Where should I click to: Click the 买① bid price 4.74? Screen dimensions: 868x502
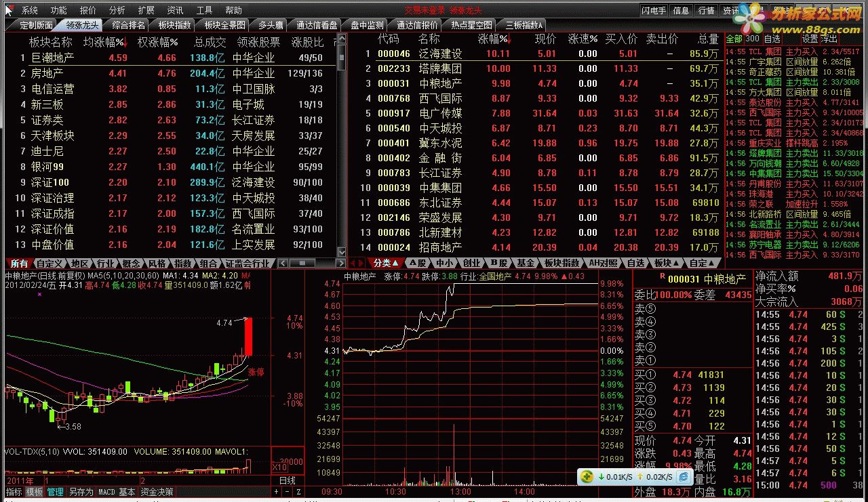coord(682,375)
